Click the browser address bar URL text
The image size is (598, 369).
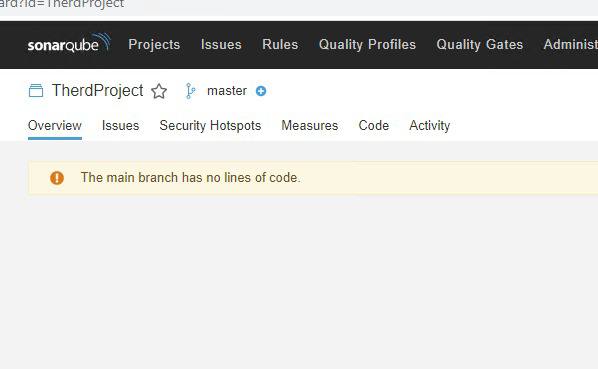pyautogui.click(x=62, y=4)
